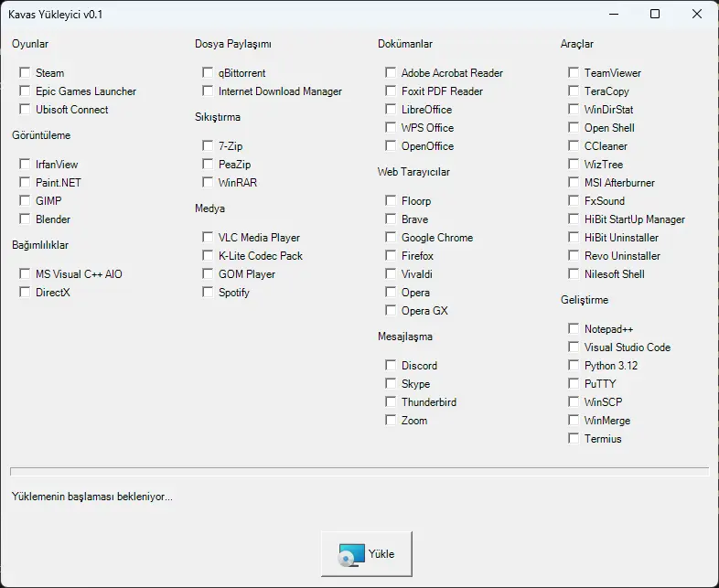Select MSI Afterburner checkbox
This screenshot has width=719, height=588.
[574, 182]
